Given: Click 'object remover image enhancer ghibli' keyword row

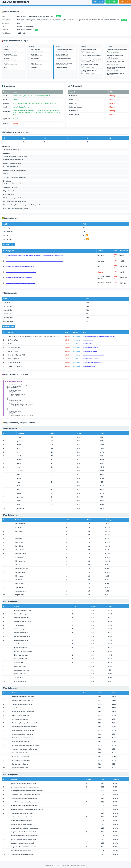Looking at the screenshot, I should click(65, 783).
